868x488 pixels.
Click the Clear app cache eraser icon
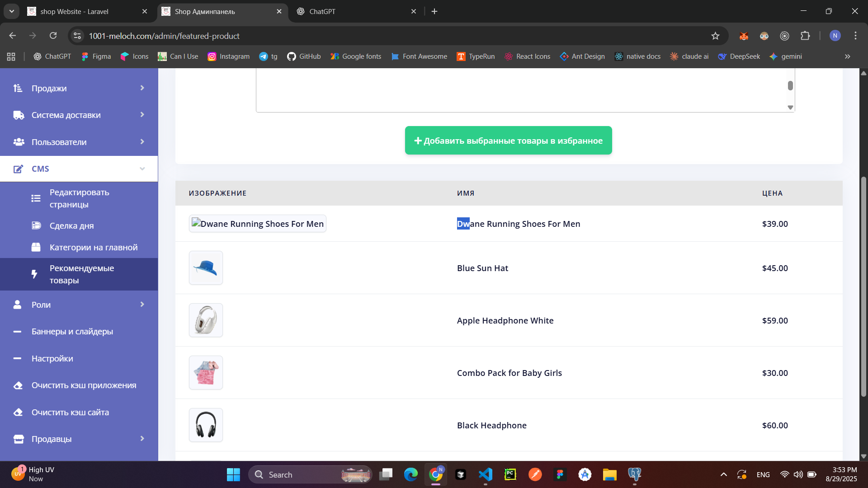(18, 385)
